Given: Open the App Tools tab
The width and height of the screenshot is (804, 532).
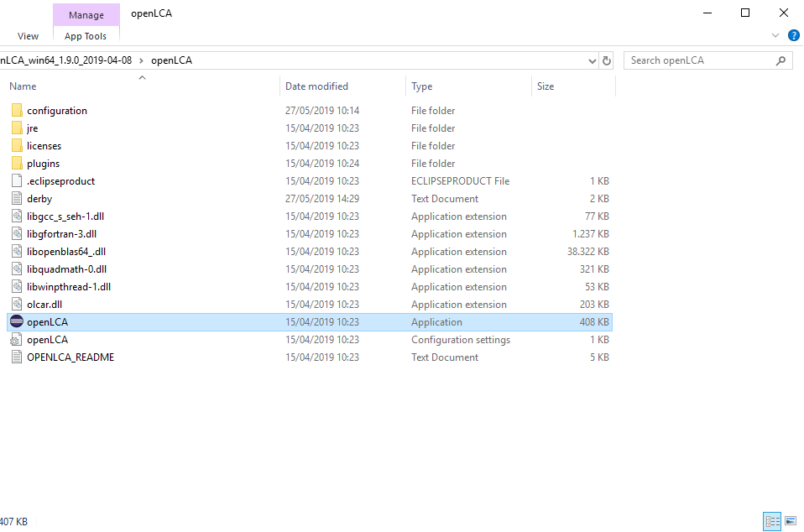Looking at the screenshot, I should point(86,36).
